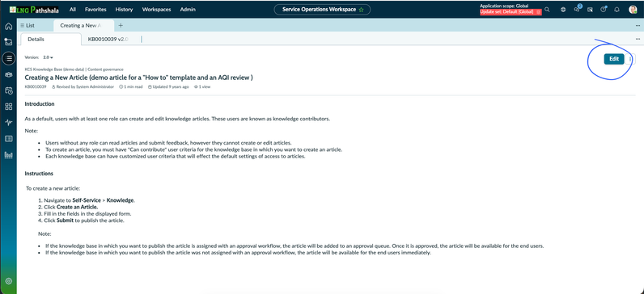Click the update set icon in the red banner
This screenshot has width=644, height=294.
[538, 12]
